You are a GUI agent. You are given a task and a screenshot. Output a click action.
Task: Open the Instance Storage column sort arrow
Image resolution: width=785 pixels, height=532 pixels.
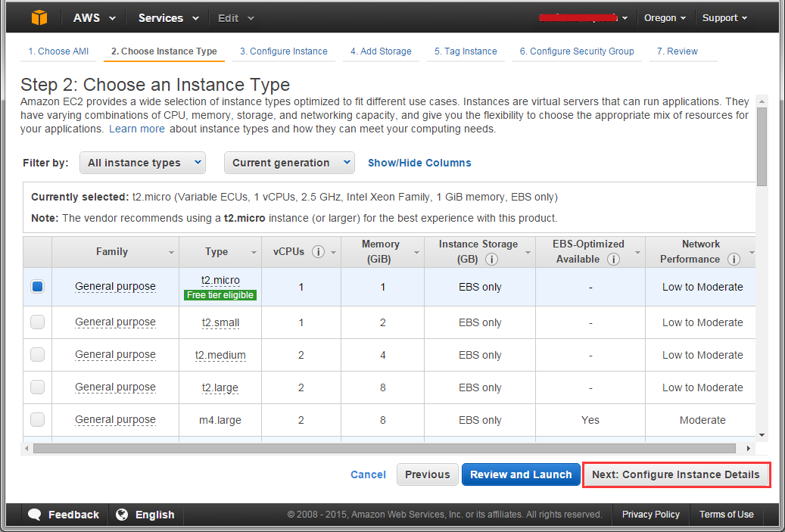528,253
